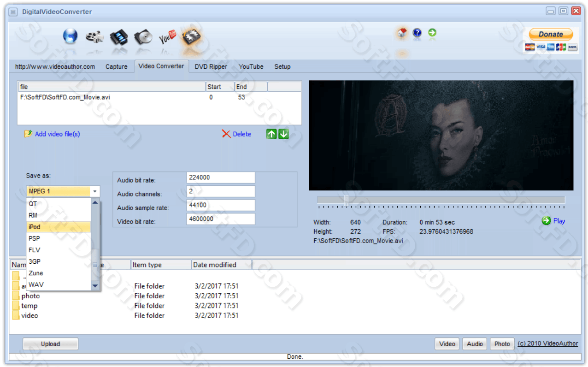Image resolution: width=588 pixels, height=367 pixels.
Task: Click the green arrow next icon
Action: click(432, 33)
